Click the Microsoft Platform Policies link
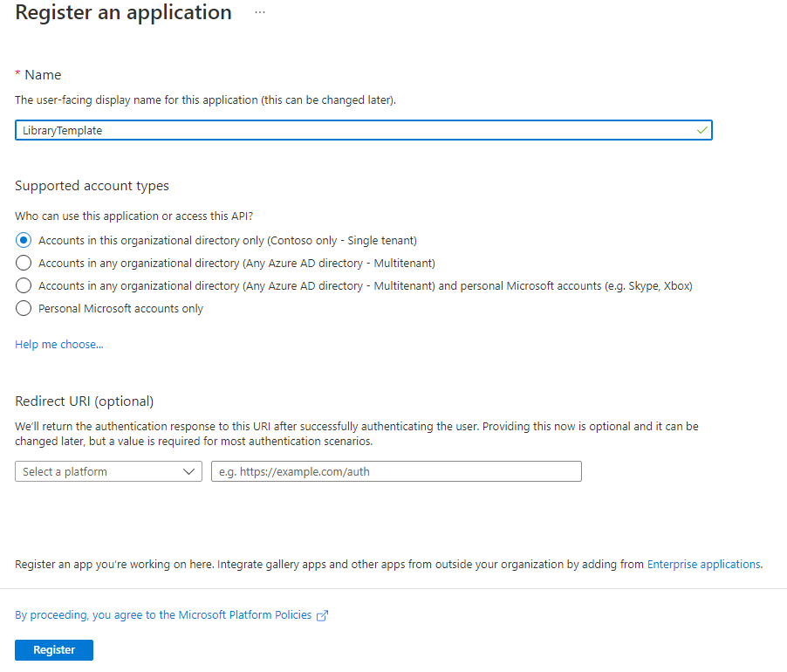 pos(248,614)
